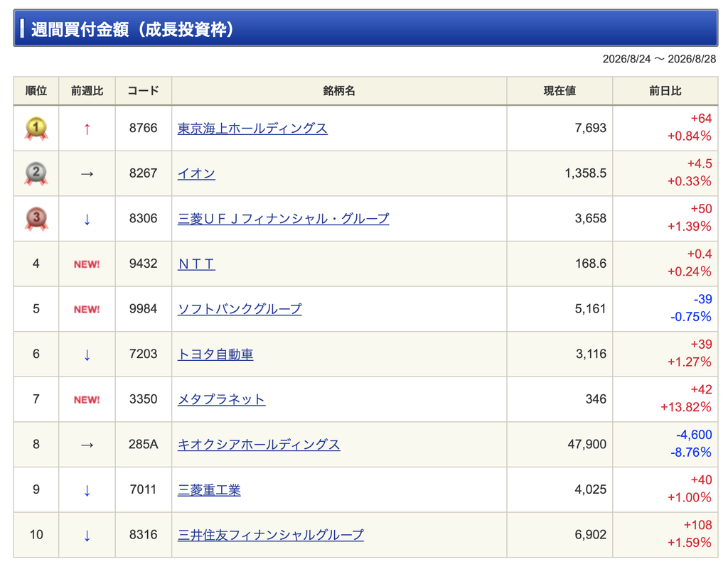This screenshot has width=728, height=569.
Task: Open トヨタ自動車 stock link
Action: [215, 354]
